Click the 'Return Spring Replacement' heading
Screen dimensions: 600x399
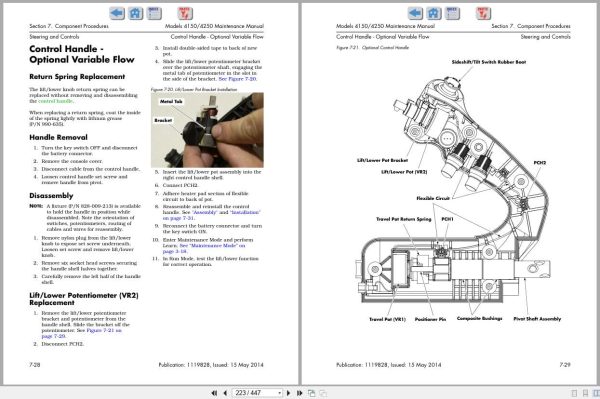point(77,77)
